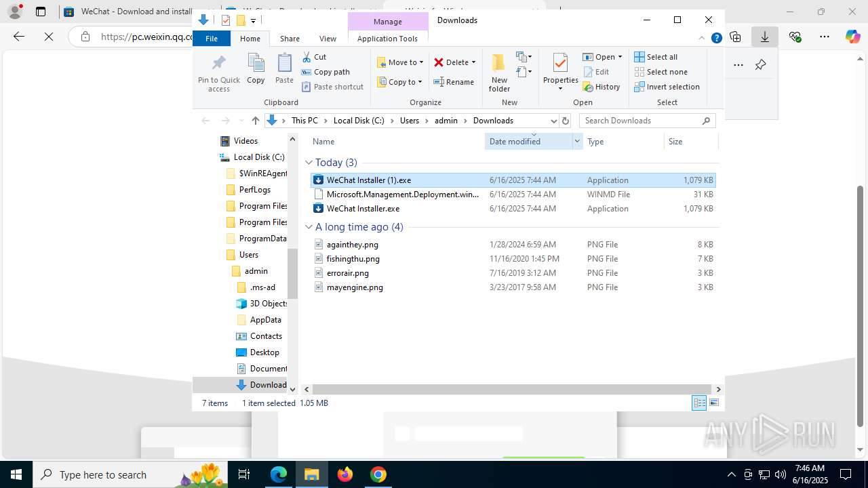The height and width of the screenshot is (488, 868).
Task: Select ProgramData folder in tree
Action: point(262,239)
